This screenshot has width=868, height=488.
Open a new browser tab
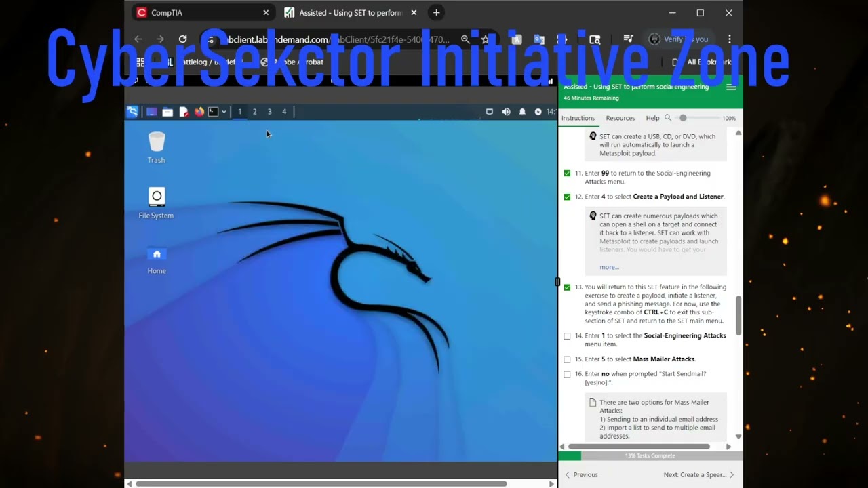coord(436,12)
